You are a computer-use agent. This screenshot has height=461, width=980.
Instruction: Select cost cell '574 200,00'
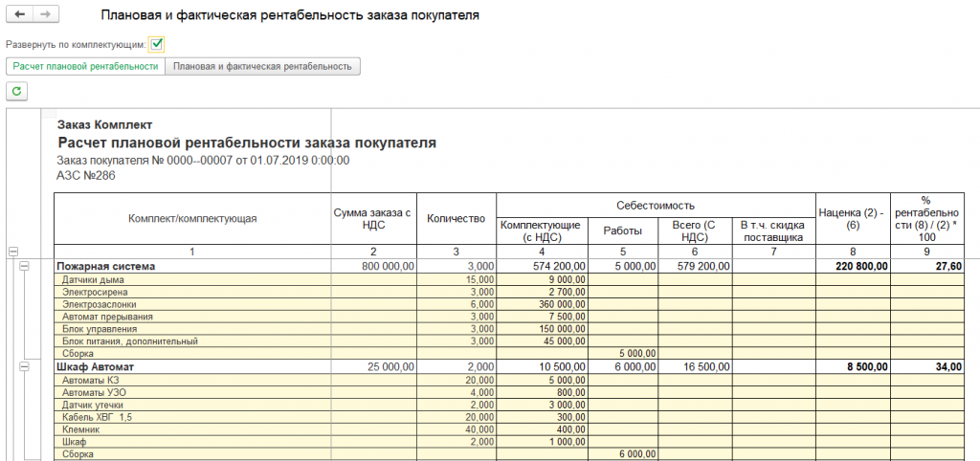[542, 267]
